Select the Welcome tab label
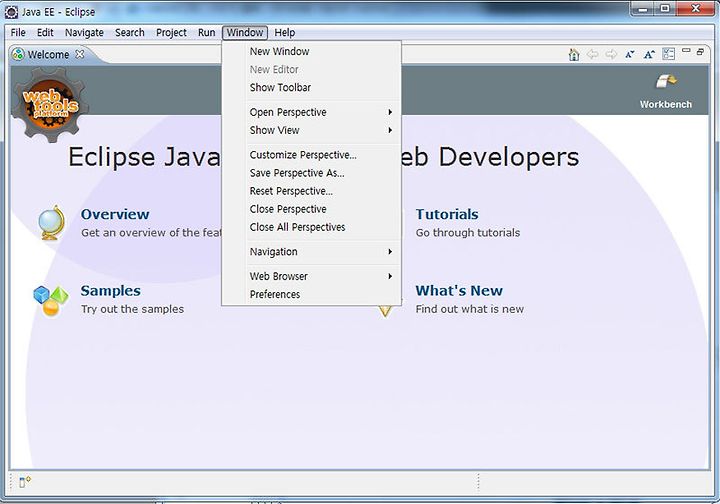This screenshot has width=720, height=504. pyautogui.click(x=48, y=54)
